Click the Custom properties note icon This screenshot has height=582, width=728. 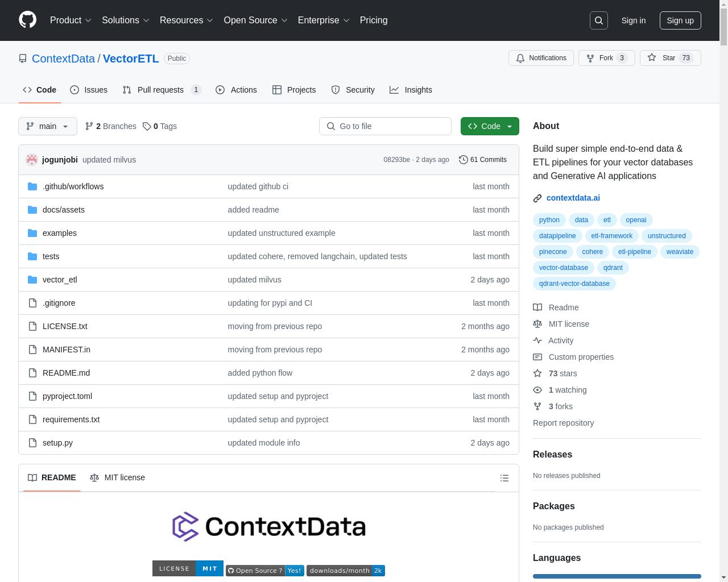point(537,357)
